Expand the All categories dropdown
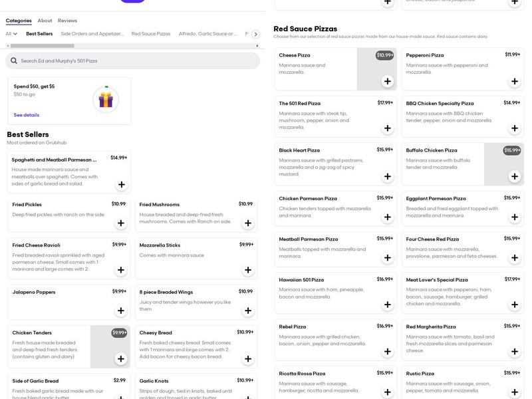This screenshot has height=399, width=532. coord(11,34)
